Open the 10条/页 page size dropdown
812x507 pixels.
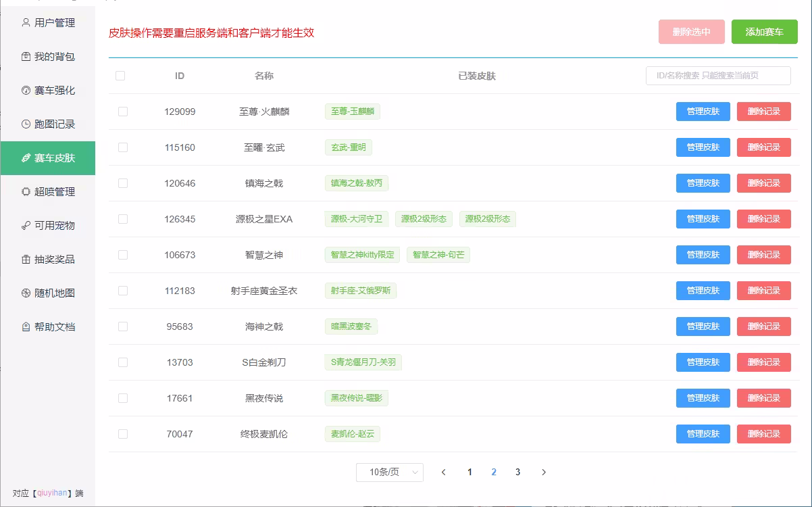[389, 473]
